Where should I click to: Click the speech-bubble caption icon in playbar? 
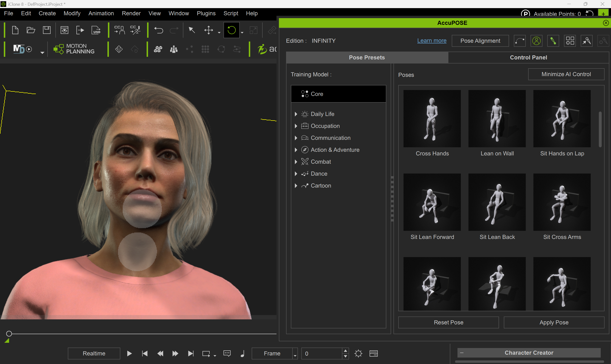pos(227,353)
